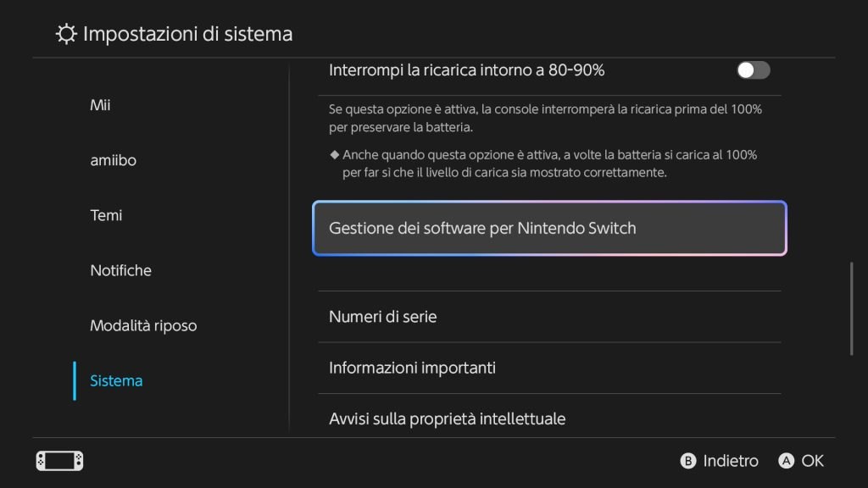This screenshot has height=488, width=868.
Task: Click Numeri di serie
Action: coord(549,316)
